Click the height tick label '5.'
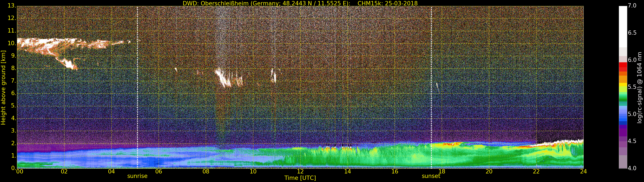The width and height of the screenshot is (644, 182). [13, 106]
